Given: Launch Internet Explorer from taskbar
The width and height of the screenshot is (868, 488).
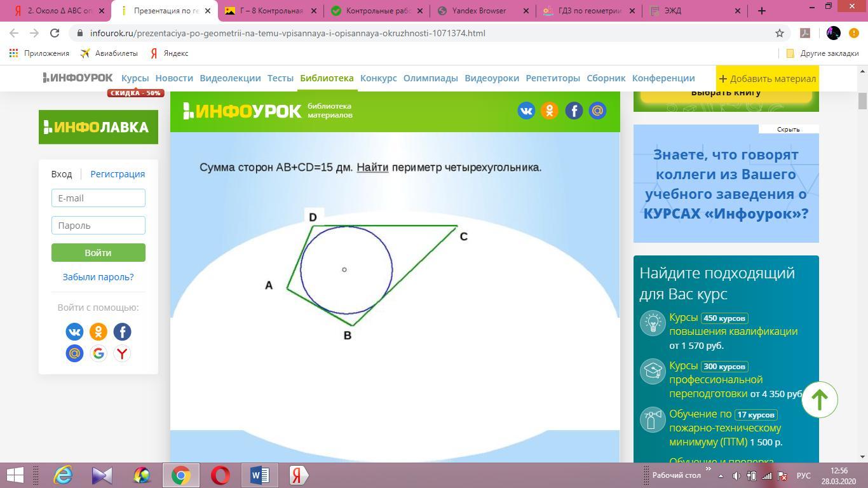Looking at the screenshot, I should pyautogui.click(x=63, y=475).
